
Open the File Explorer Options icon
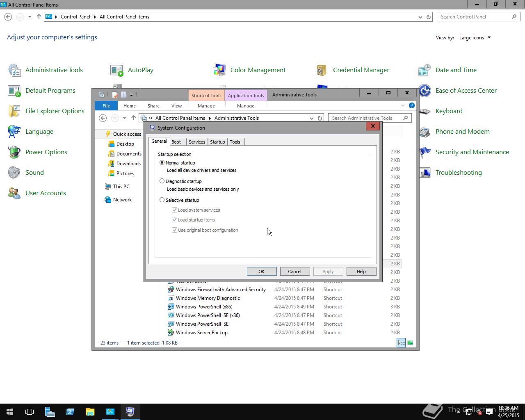[14, 111]
